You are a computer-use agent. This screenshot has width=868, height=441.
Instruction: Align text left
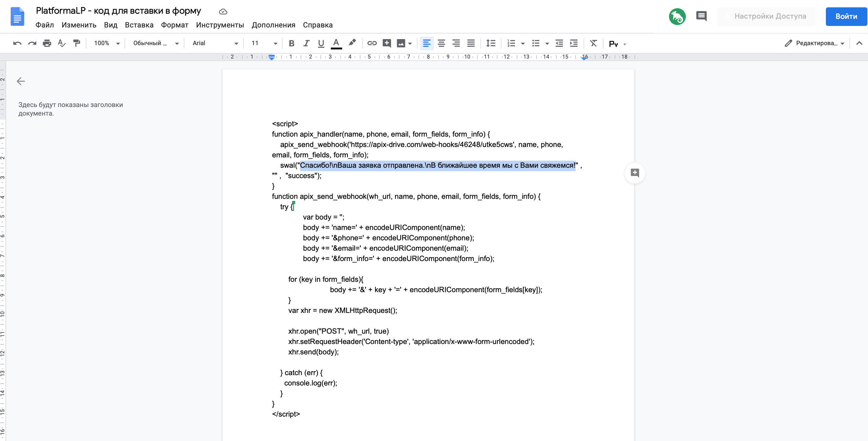click(x=426, y=43)
